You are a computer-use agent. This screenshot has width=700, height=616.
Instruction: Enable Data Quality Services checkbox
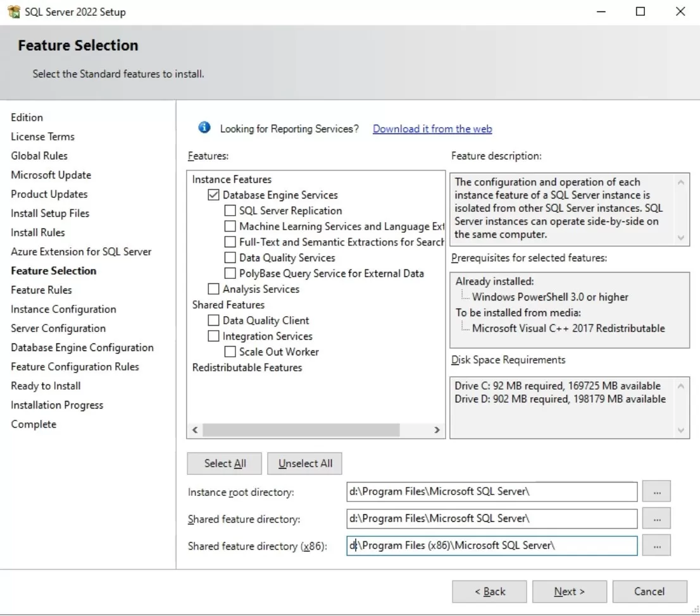(230, 258)
